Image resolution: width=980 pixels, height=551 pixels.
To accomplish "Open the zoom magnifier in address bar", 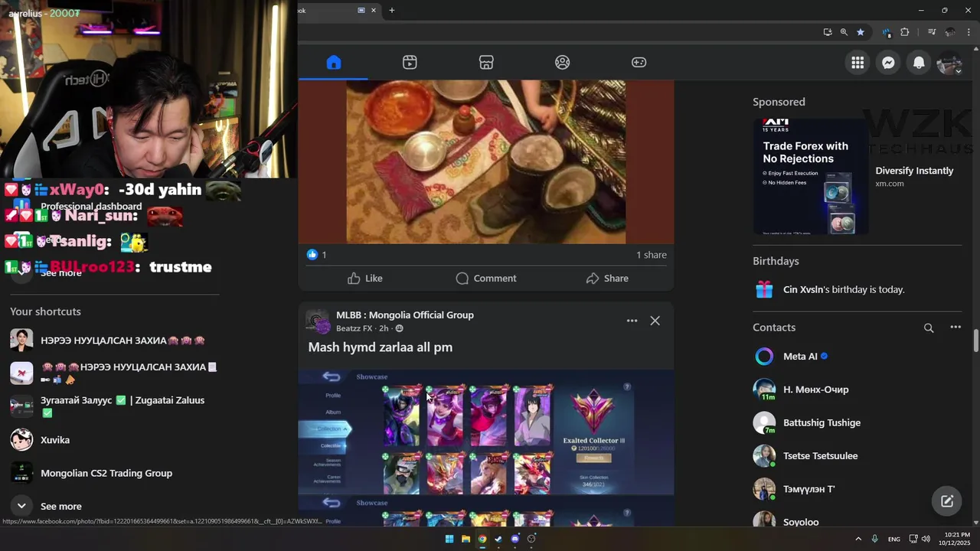I will pos(844,32).
